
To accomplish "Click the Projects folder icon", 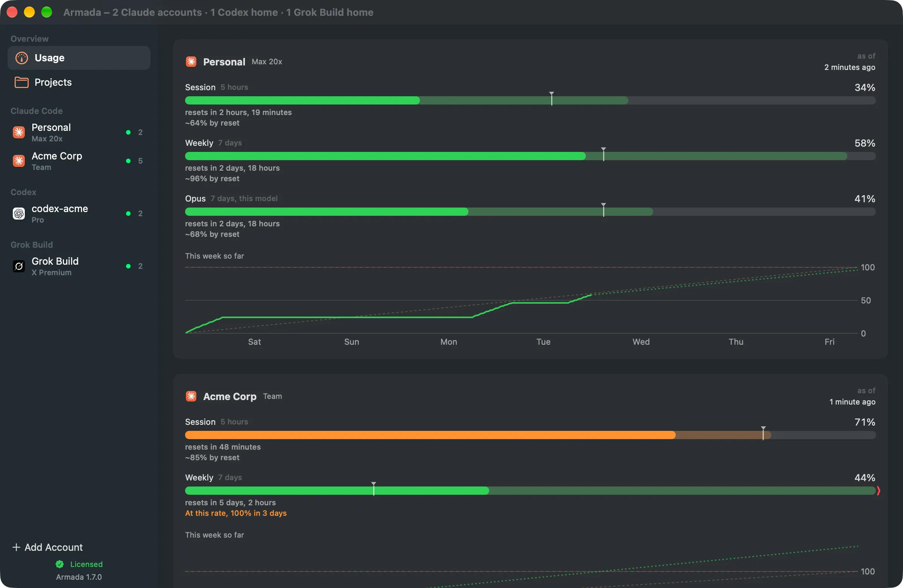I will [x=21, y=82].
